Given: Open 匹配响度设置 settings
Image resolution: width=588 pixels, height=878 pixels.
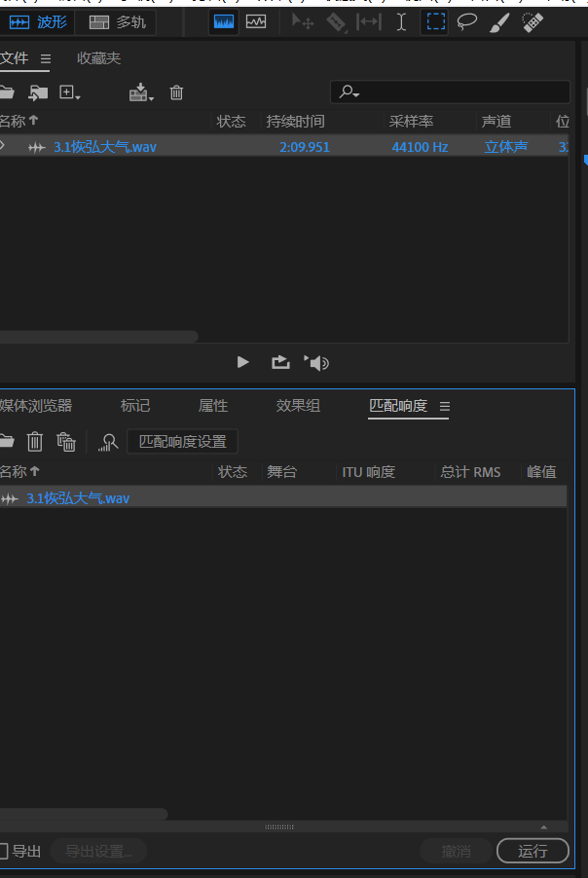Looking at the screenshot, I should (x=183, y=442).
